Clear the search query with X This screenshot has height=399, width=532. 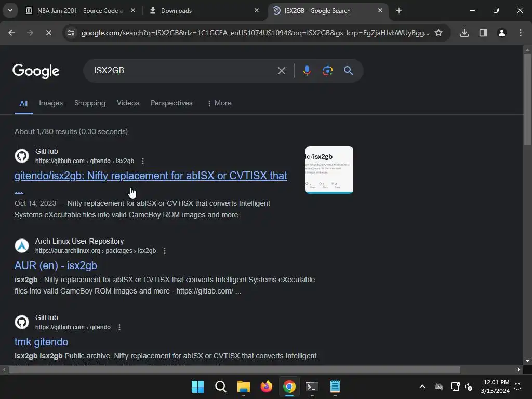point(282,71)
